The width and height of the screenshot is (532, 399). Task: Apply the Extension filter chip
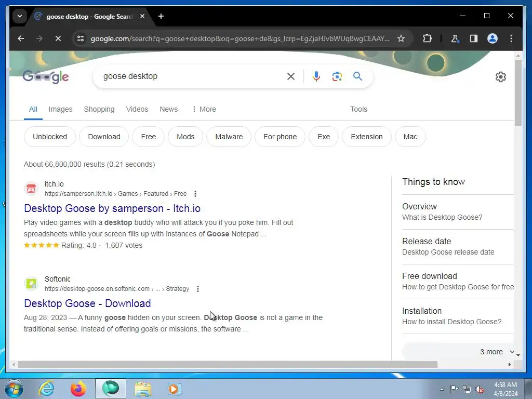pyautogui.click(x=367, y=137)
